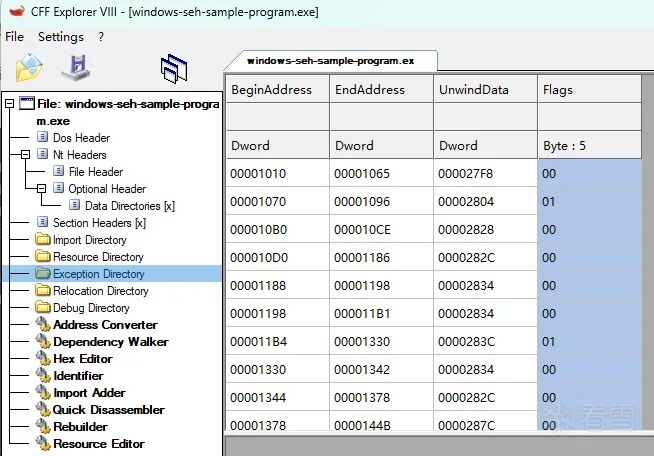Click the Identifier gear icon

point(43,375)
